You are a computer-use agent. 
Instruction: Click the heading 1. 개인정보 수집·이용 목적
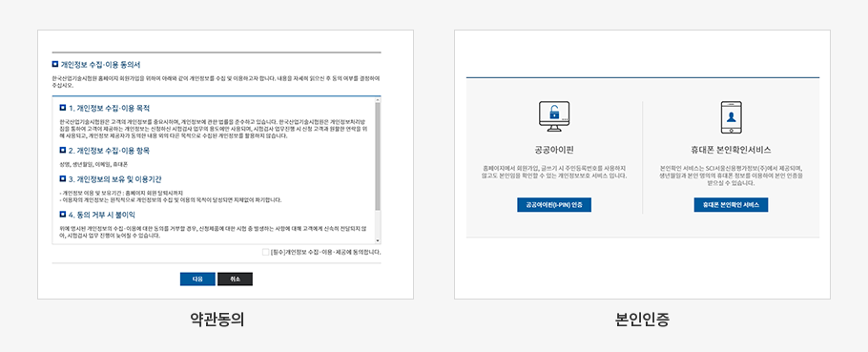pyautogui.click(x=109, y=108)
